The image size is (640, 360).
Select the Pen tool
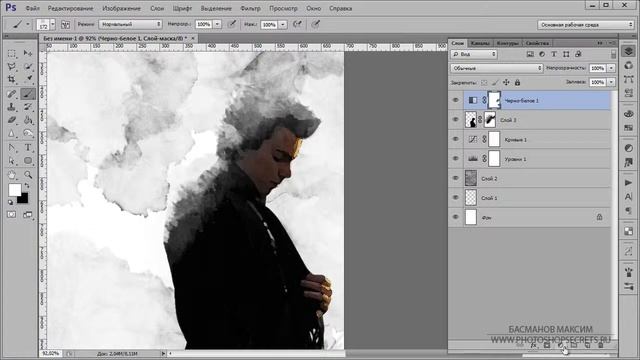[x=12, y=148]
